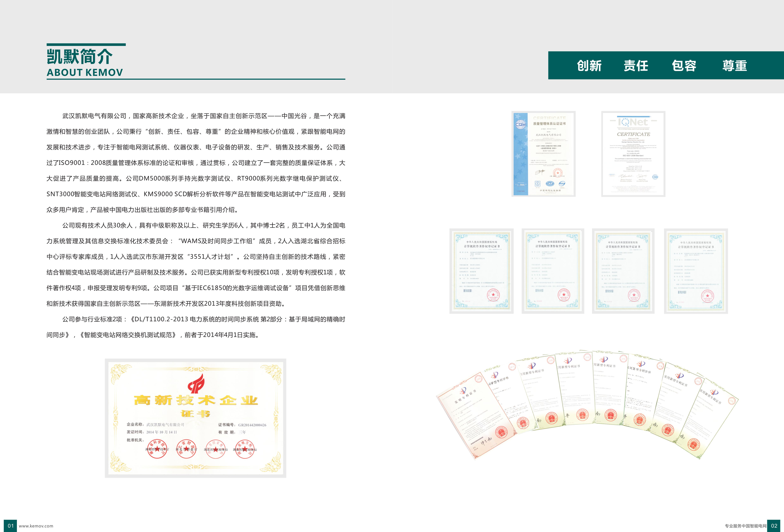This screenshot has height=532, width=784.
Task: Select the word 责任 in green banner
Action: pos(636,65)
